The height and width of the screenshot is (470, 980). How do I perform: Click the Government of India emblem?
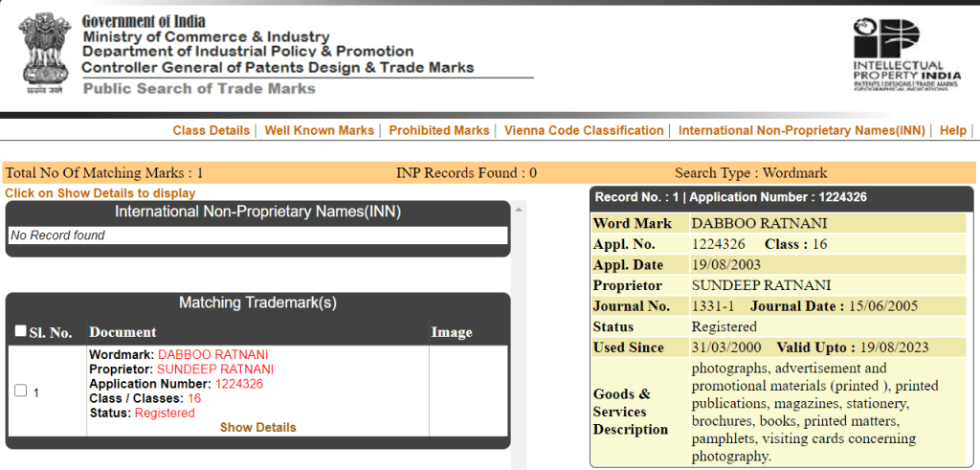coord(43,53)
